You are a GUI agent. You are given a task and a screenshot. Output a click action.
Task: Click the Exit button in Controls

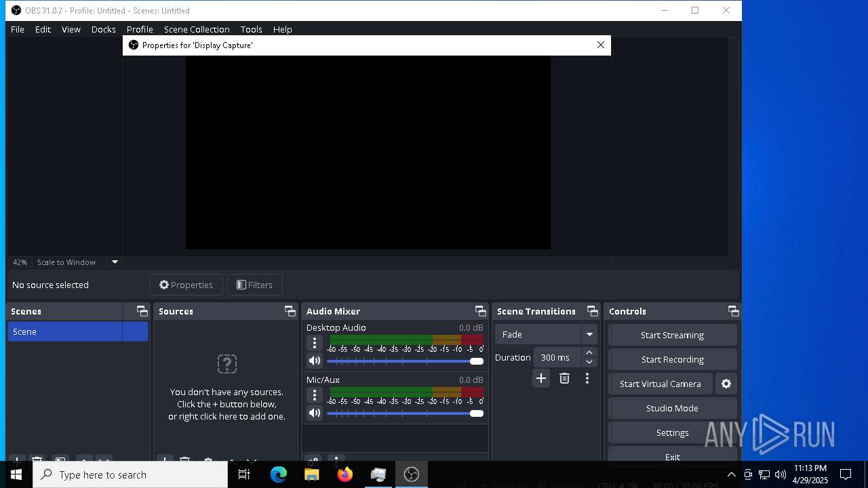672,455
